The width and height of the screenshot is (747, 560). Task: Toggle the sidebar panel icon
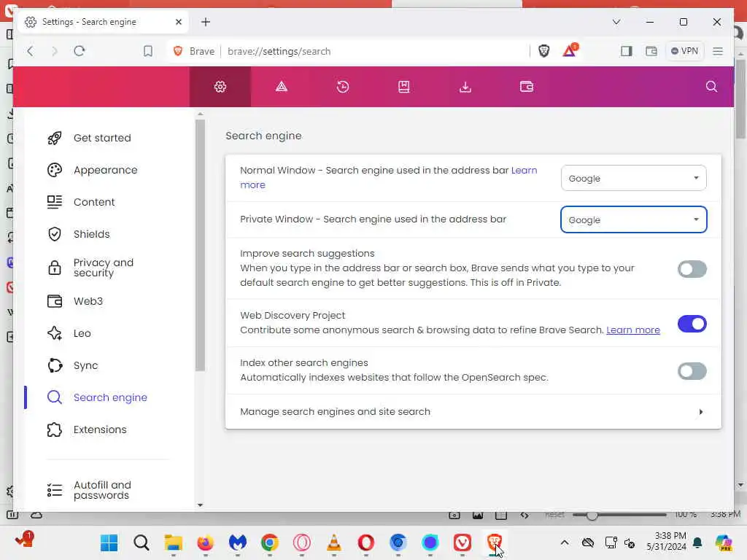[626, 51]
